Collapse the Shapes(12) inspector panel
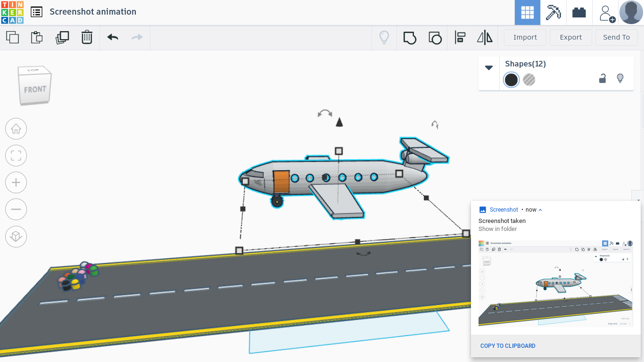 (x=489, y=68)
